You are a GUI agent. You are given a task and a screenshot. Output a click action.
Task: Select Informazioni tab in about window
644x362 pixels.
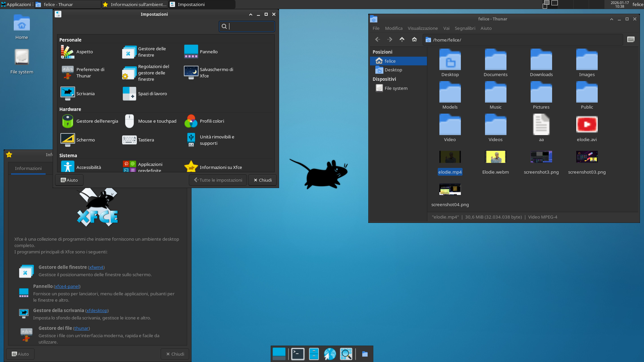click(x=28, y=169)
